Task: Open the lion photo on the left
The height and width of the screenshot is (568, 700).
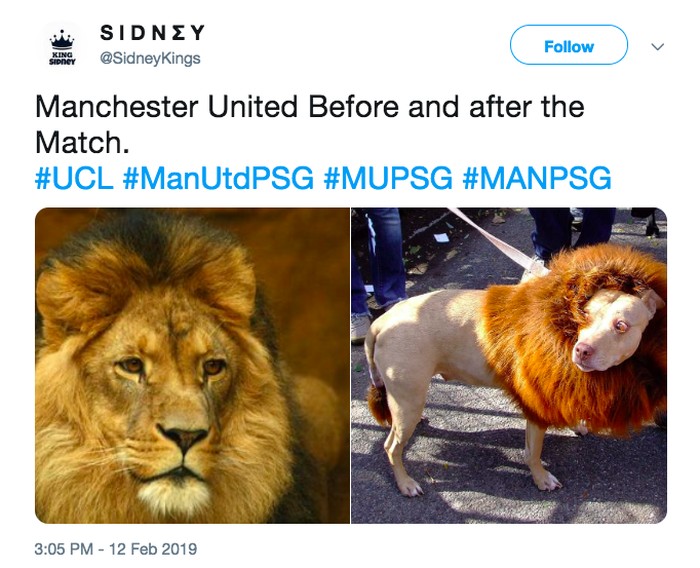Action: 192,365
